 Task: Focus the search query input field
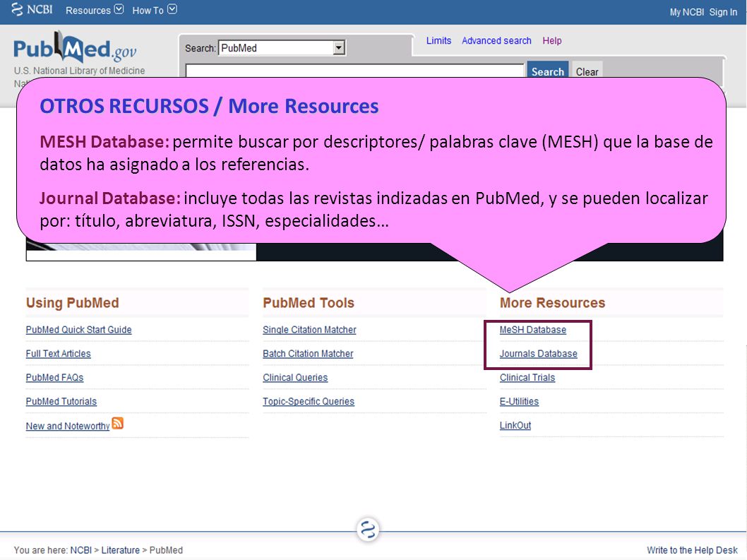[x=354, y=71]
